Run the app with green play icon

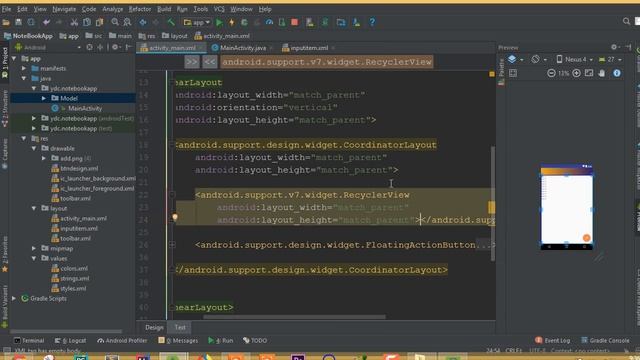(x=219, y=22)
